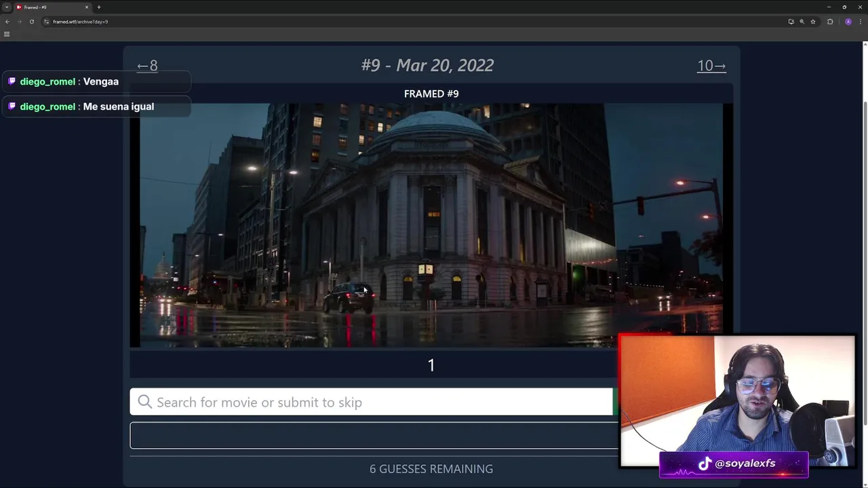Click the 6 GUESSES REMAINING text
The image size is (868, 488).
[x=431, y=469]
